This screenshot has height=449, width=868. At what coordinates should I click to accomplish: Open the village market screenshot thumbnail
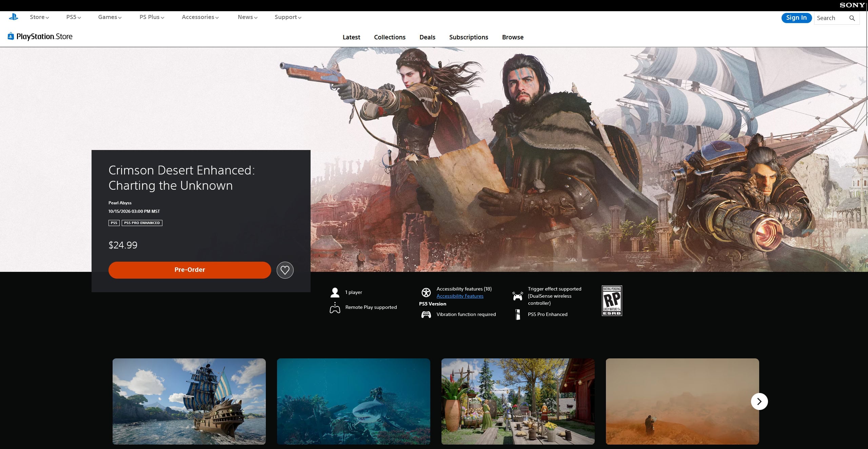point(518,401)
